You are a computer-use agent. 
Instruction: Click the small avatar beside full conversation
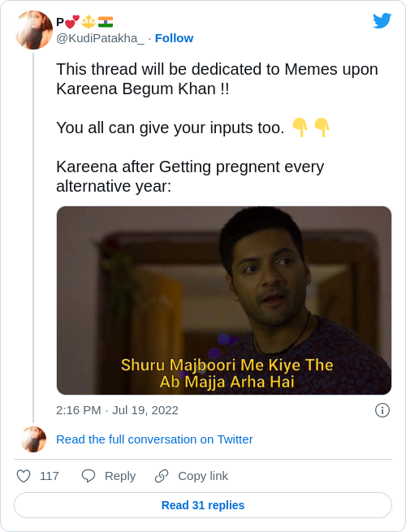pyautogui.click(x=34, y=439)
